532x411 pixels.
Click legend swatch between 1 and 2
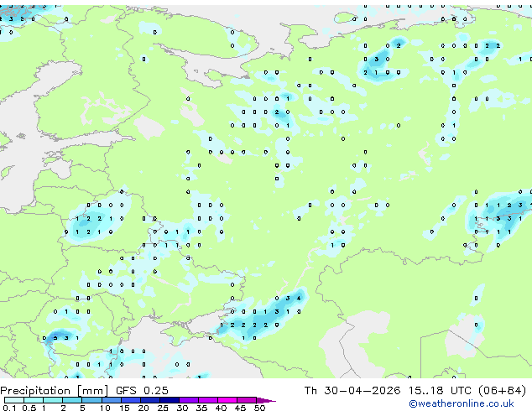tap(53, 400)
